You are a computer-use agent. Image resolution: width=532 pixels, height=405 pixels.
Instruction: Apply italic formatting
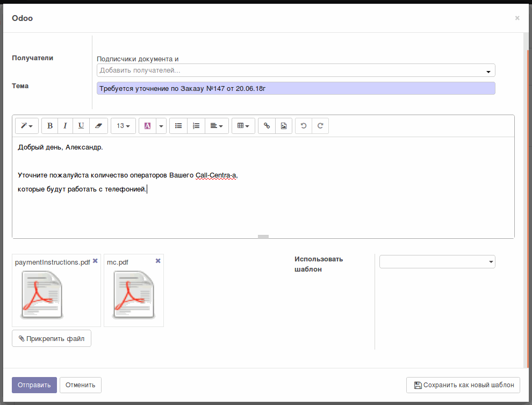(x=65, y=125)
